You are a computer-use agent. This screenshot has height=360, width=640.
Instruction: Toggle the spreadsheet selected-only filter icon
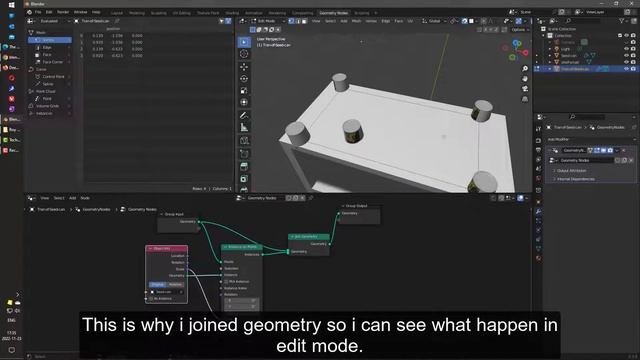(x=222, y=21)
